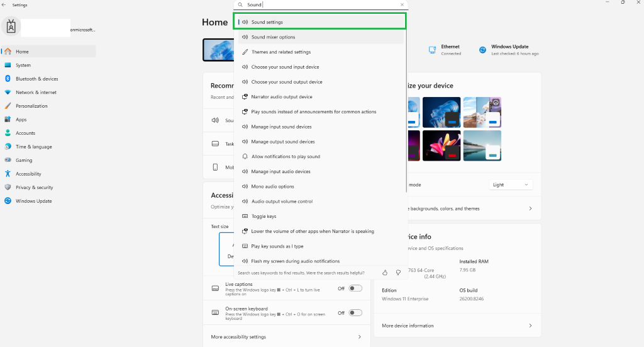Image resolution: width=644 pixels, height=347 pixels.
Task: Clear the search box with X
Action: (x=402, y=4)
